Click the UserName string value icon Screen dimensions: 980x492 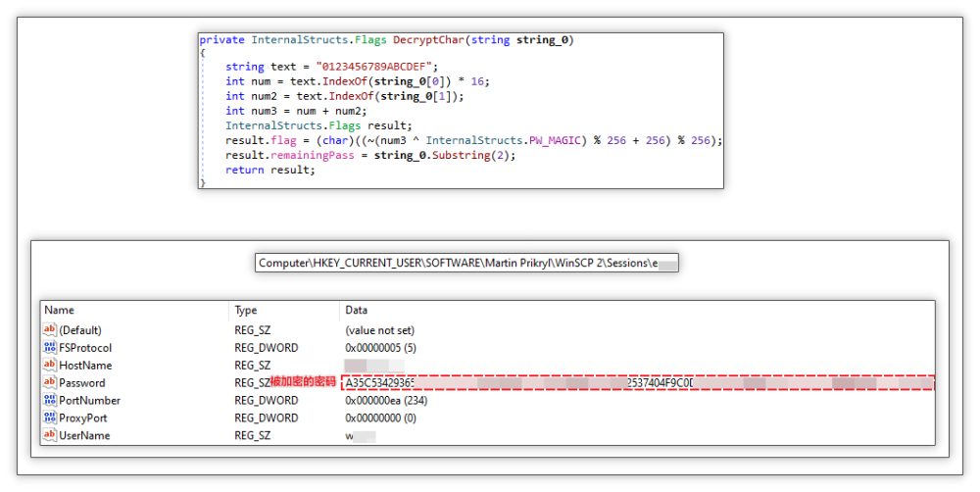[x=50, y=436]
